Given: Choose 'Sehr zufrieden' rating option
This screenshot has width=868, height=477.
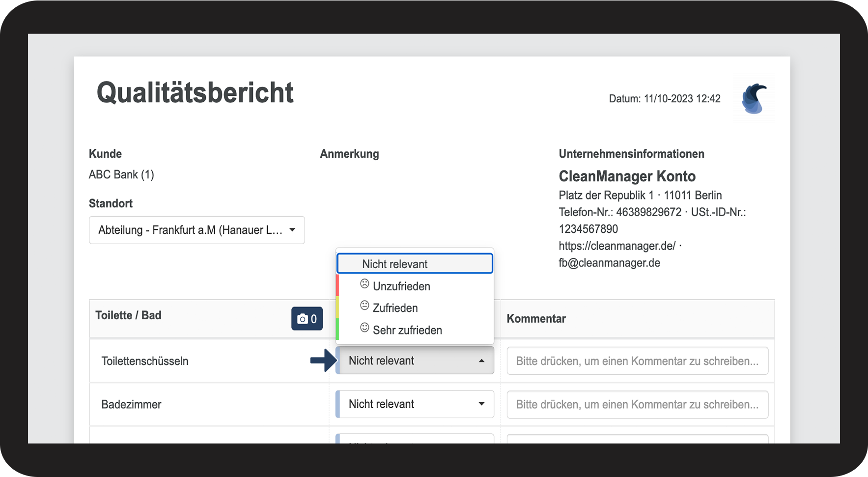Looking at the screenshot, I should coord(415,330).
